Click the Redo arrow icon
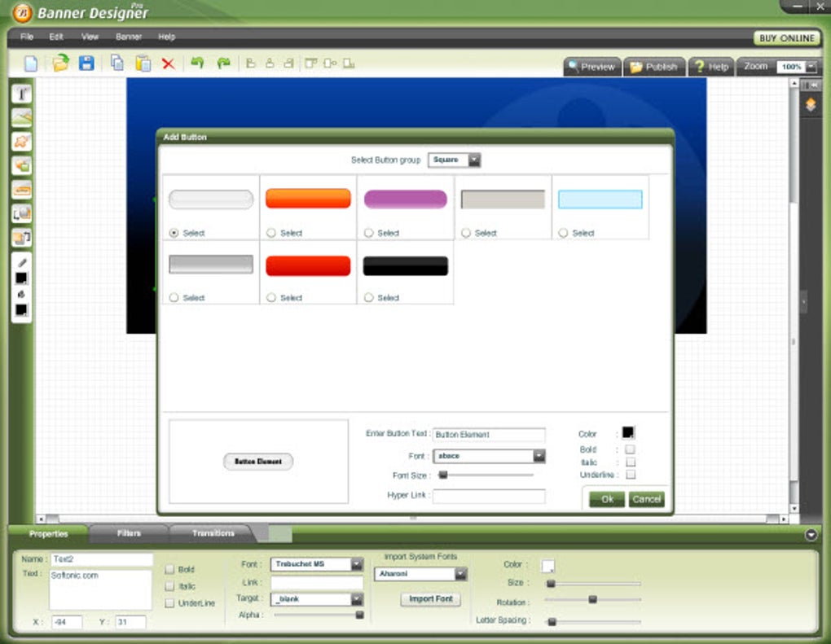Screen dimensions: 831x644 [223, 63]
